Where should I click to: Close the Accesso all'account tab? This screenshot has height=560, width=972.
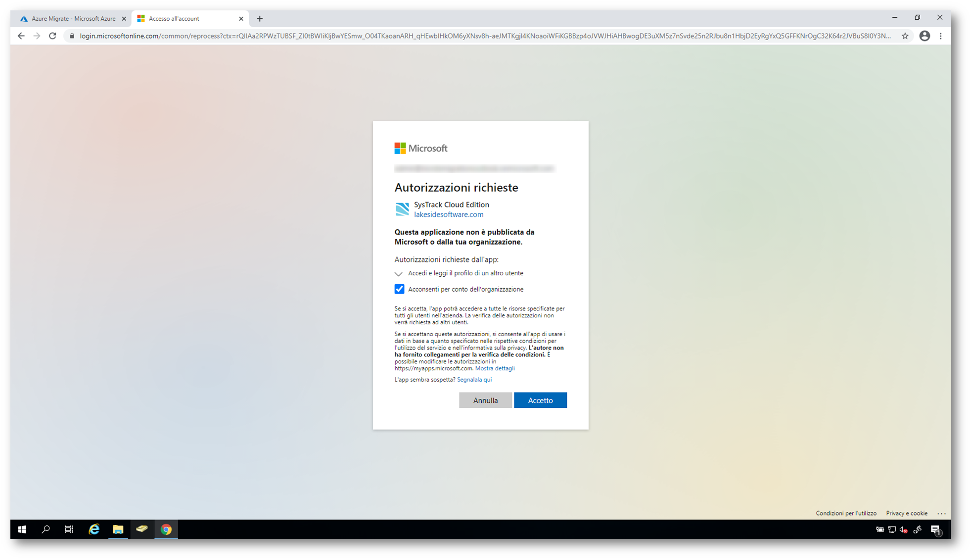point(241,19)
